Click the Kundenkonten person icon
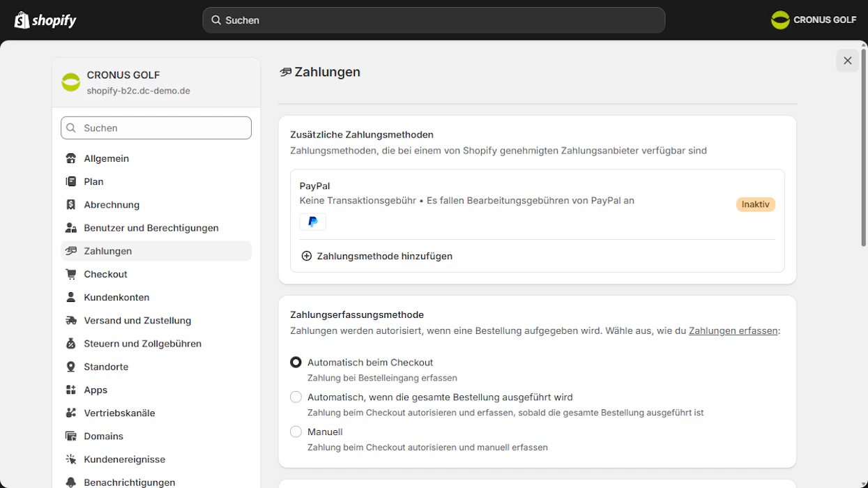This screenshot has width=868, height=488. pos(70,297)
